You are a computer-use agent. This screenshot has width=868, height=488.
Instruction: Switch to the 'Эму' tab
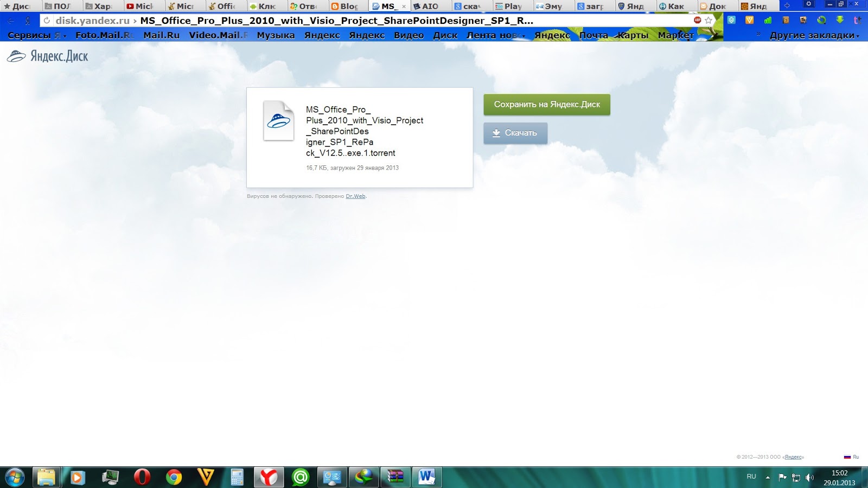tap(553, 7)
